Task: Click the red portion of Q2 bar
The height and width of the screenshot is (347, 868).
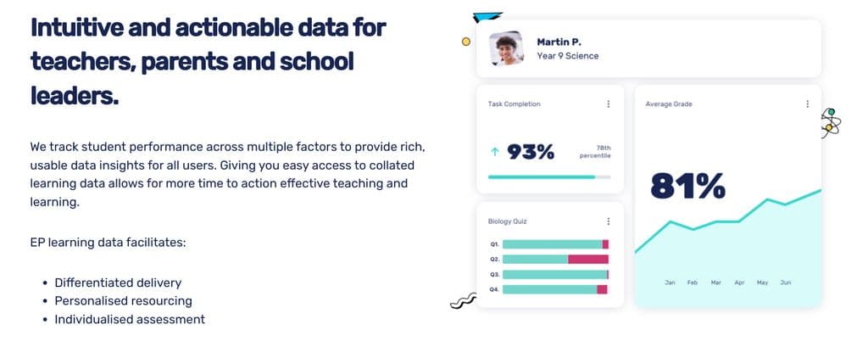Action: coord(588,259)
